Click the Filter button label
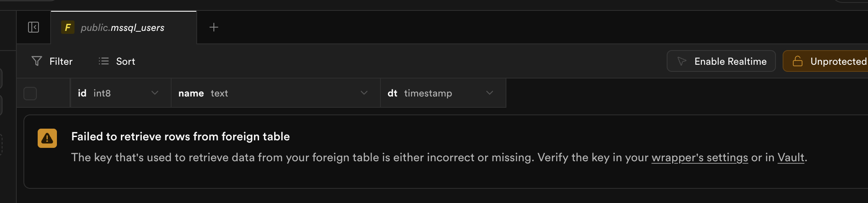868x203 pixels. click(x=61, y=61)
